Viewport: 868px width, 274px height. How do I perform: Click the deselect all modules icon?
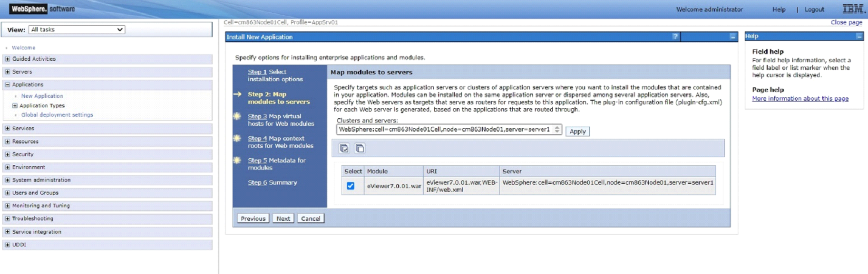coord(360,149)
